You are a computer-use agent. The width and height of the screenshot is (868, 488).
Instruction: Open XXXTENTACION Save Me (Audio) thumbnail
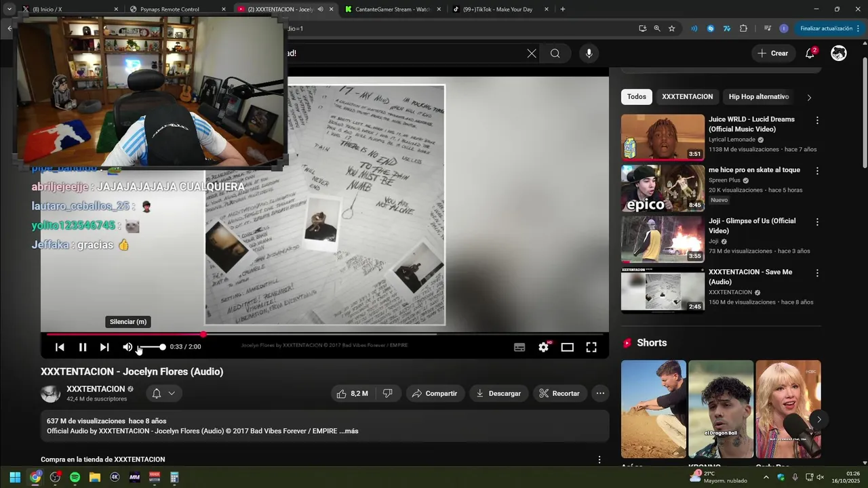(663, 289)
